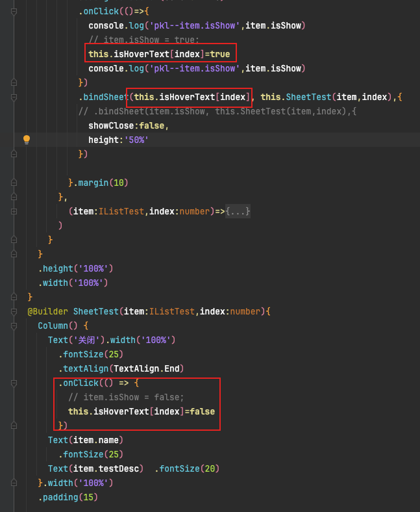Screen dimensions: 420x512
Task: Click the Text('关闭') line
Action: point(112,340)
